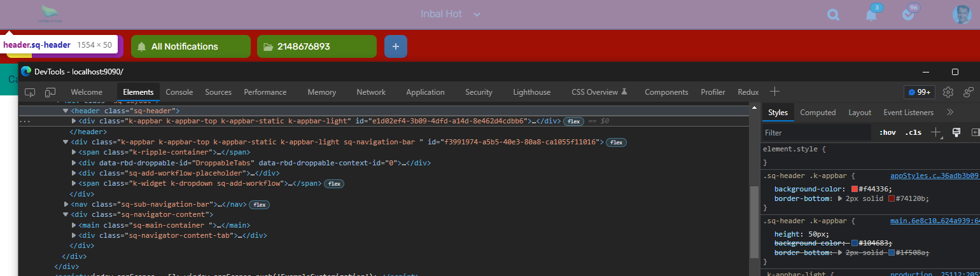Click the search magnifier icon in the header

(834, 15)
